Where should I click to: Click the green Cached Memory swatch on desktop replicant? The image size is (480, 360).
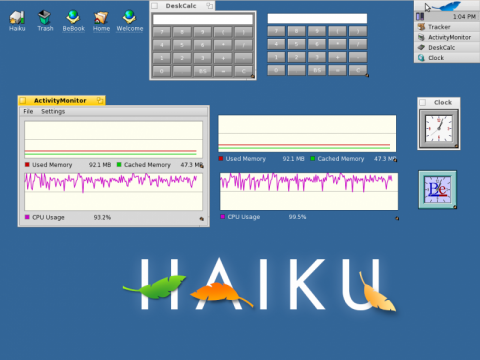(313, 159)
